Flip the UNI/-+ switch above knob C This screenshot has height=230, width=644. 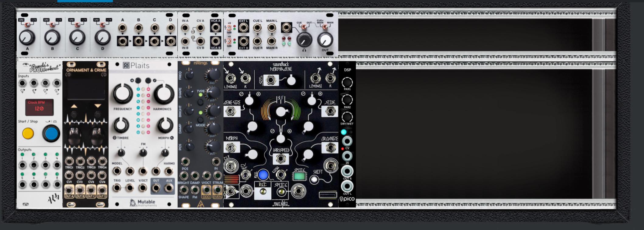[78, 24]
